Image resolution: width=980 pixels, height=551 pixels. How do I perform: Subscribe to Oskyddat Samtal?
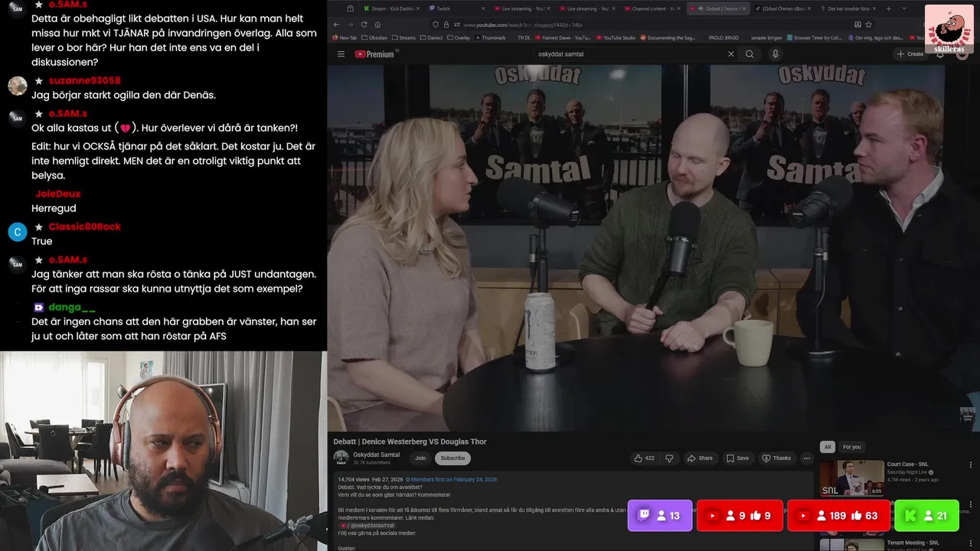pyautogui.click(x=452, y=458)
